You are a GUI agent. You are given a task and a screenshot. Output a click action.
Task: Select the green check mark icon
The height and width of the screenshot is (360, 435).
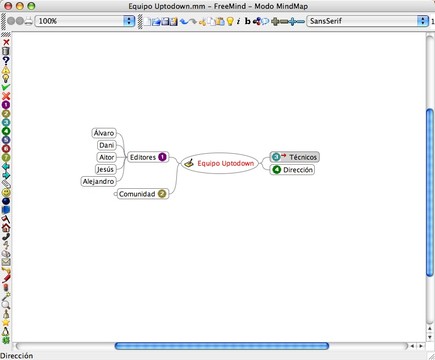(x=6, y=87)
